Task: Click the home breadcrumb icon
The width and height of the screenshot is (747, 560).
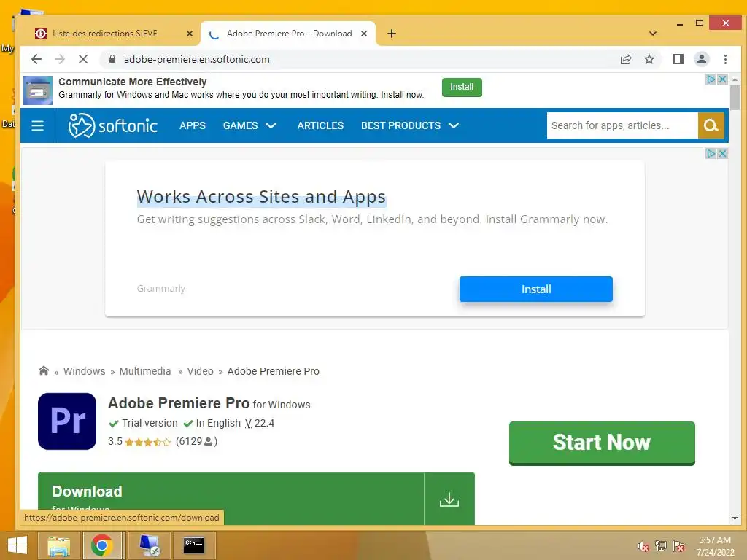Action: 44,370
